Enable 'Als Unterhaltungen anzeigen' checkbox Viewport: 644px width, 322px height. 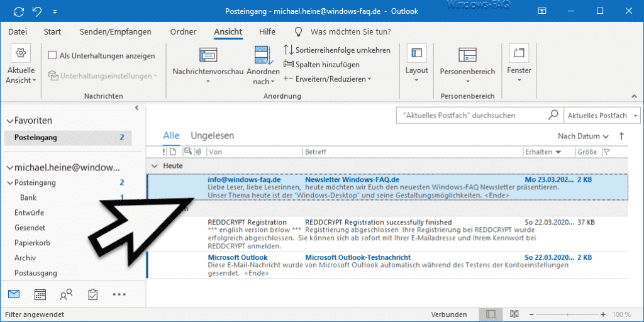(x=52, y=55)
